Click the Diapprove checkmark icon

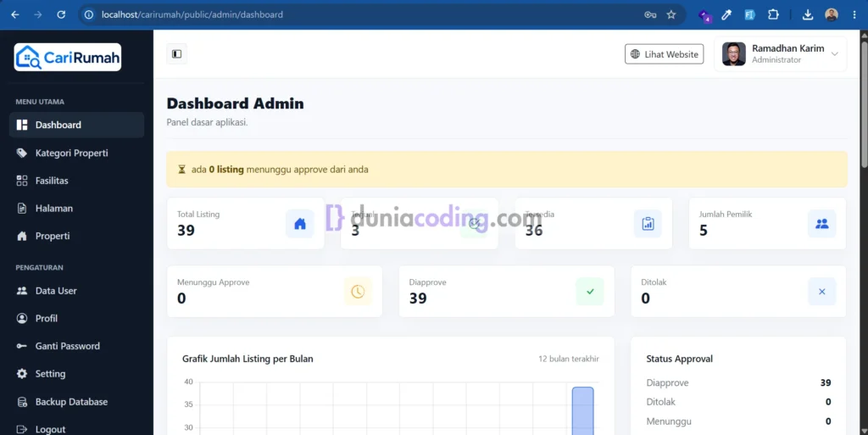pyautogui.click(x=590, y=292)
